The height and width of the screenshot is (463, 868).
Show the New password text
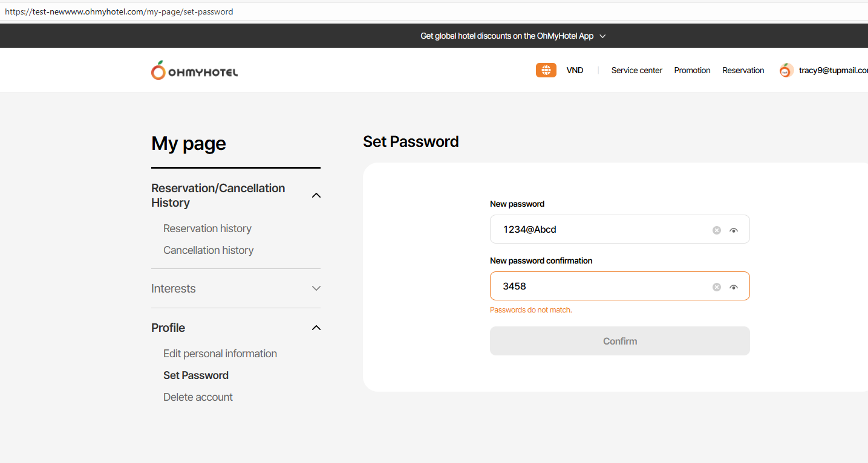pyautogui.click(x=734, y=230)
